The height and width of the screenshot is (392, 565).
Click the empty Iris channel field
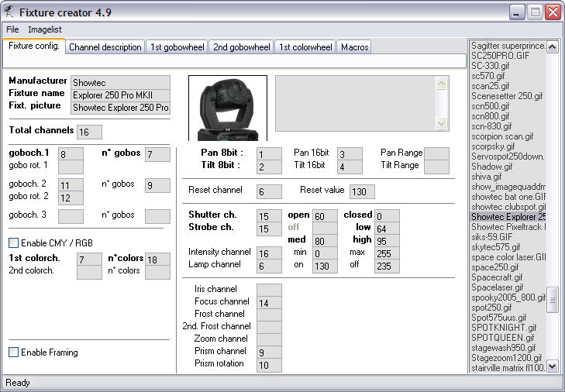(x=269, y=291)
